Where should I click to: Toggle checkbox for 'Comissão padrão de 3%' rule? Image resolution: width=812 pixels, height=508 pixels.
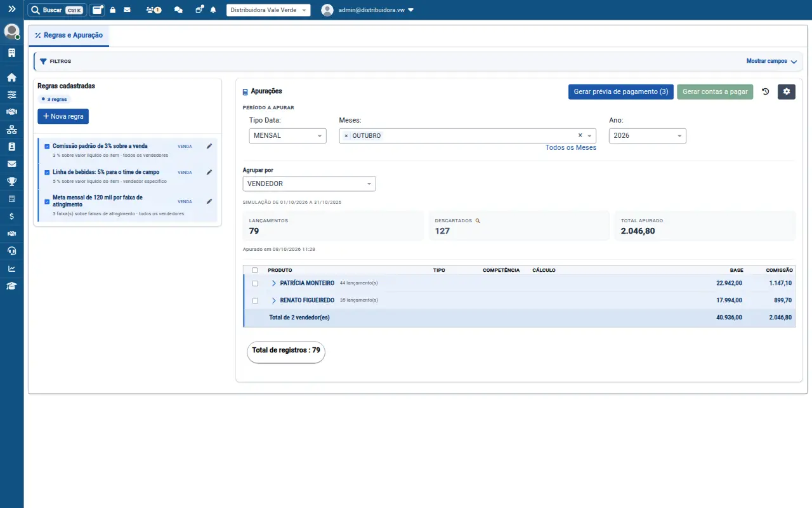pos(47,146)
